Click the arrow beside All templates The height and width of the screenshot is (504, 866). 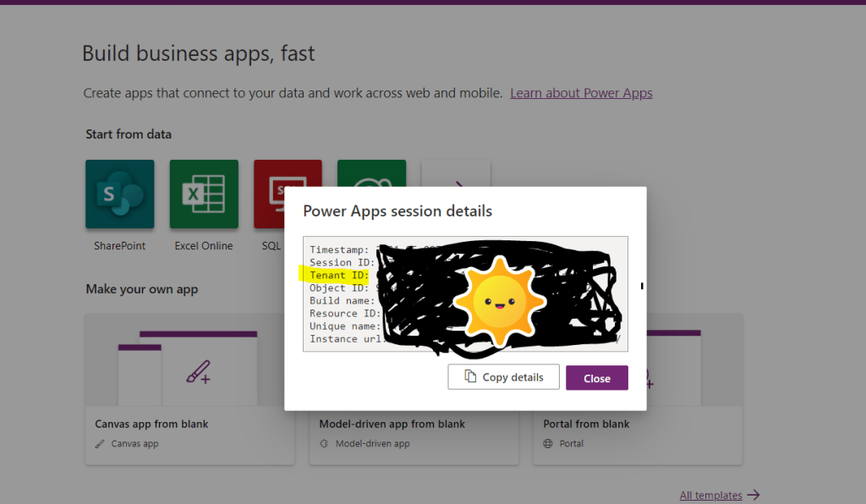(x=754, y=495)
